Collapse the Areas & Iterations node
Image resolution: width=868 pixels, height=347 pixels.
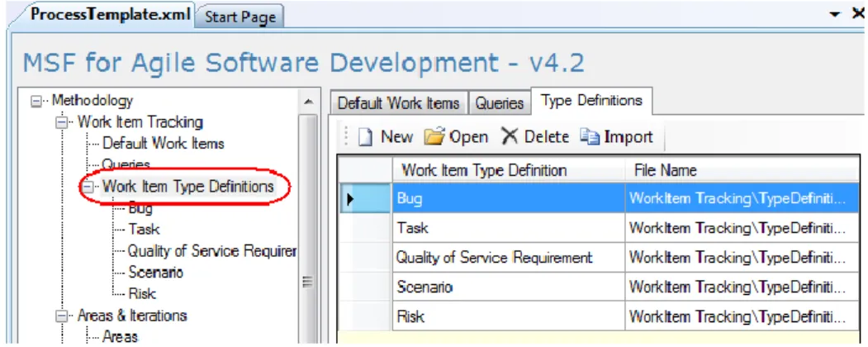[x=61, y=316]
